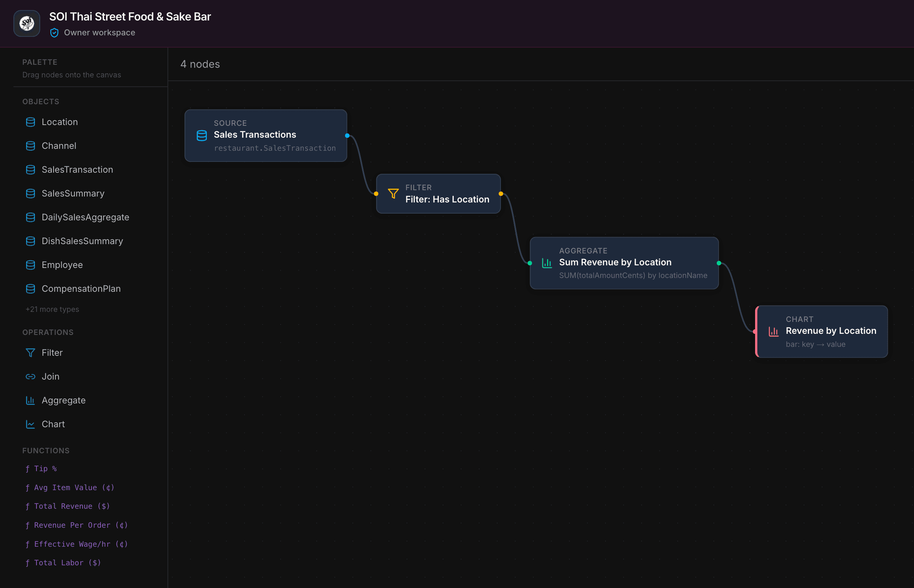Viewport: 914px width, 588px height.
Task: Click the blue output port of Sales Transactions
Action: pos(347,135)
